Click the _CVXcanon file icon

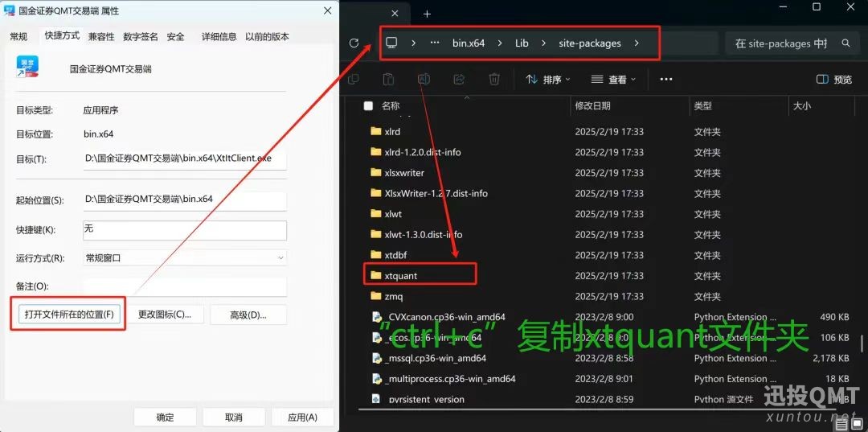pos(377,317)
